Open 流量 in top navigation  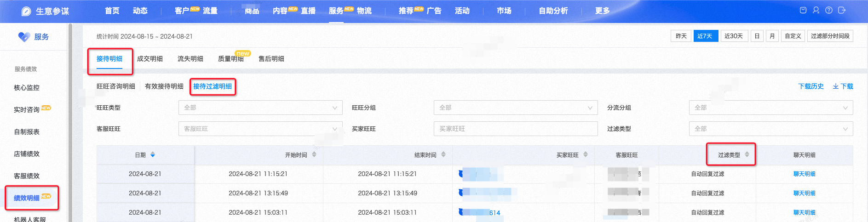tap(210, 11)
